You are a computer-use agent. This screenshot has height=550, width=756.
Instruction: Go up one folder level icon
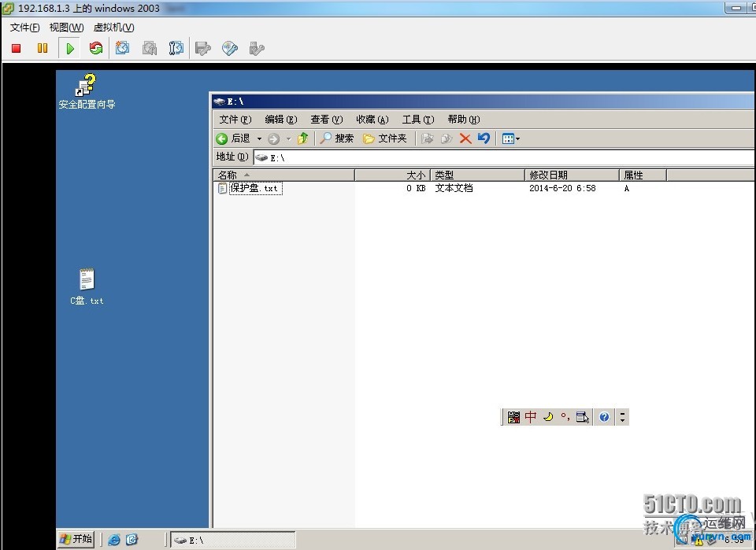point(302,138)
